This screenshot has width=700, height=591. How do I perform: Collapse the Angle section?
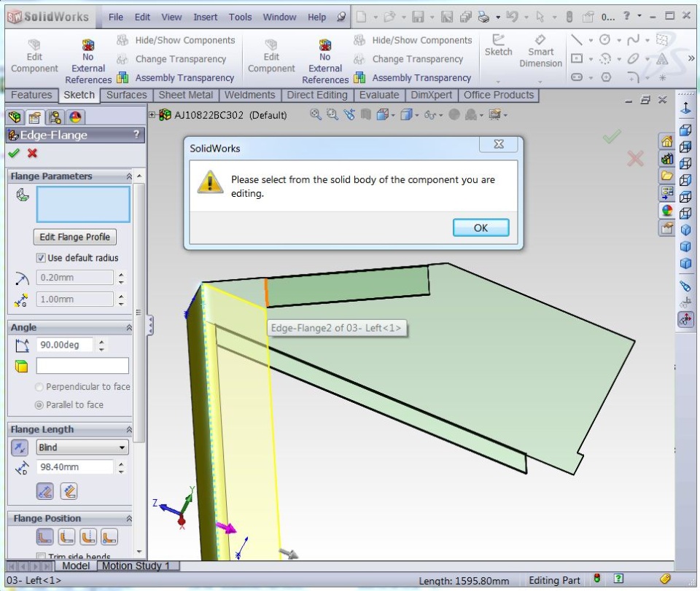129,328
